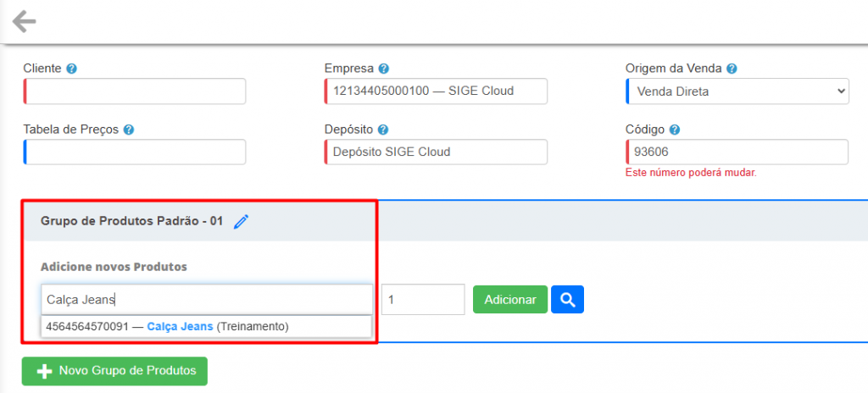868x393 pixels.
Task: Click help icon next to Tabela de Preços
Action: (x=128, y=130)
